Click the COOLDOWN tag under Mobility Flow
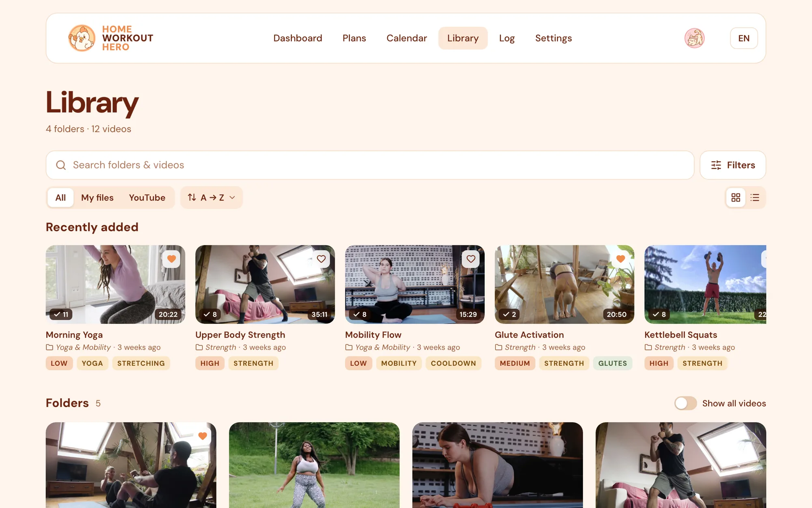812x508 pixels. tap(453, 363)
